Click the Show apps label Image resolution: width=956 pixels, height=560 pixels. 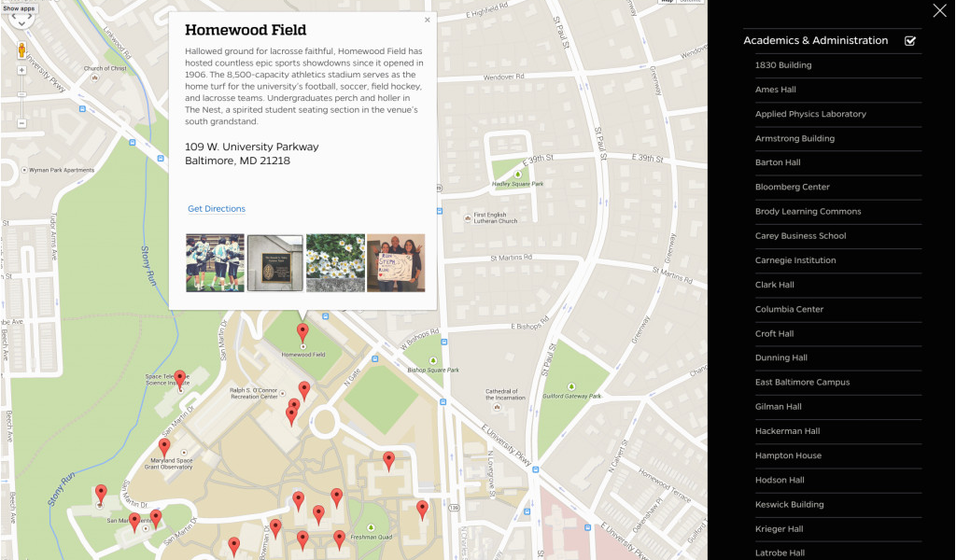(19, 8)
